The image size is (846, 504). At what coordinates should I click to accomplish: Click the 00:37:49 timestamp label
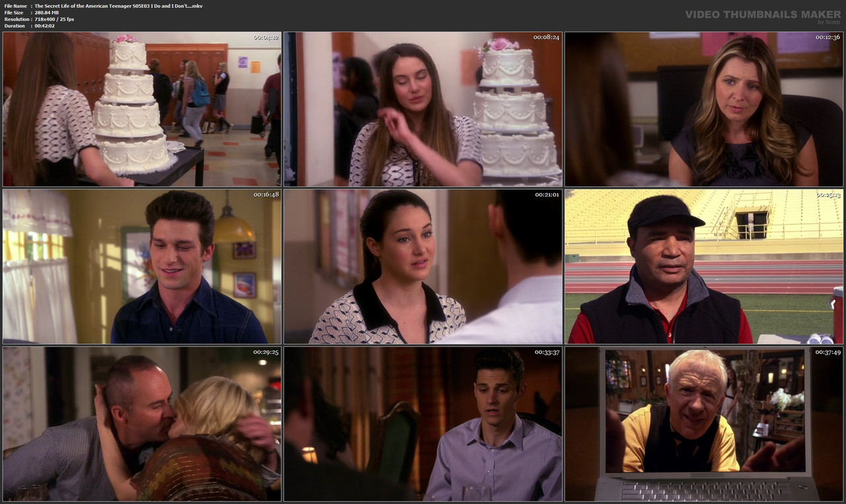(827, 352)
